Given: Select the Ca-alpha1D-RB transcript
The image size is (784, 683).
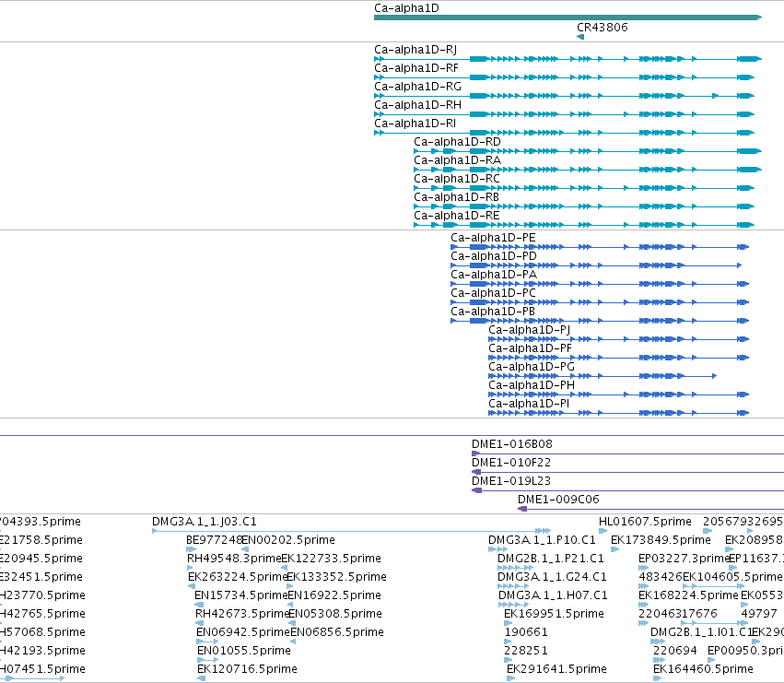Looking at the screenshot, I should 584,206.
